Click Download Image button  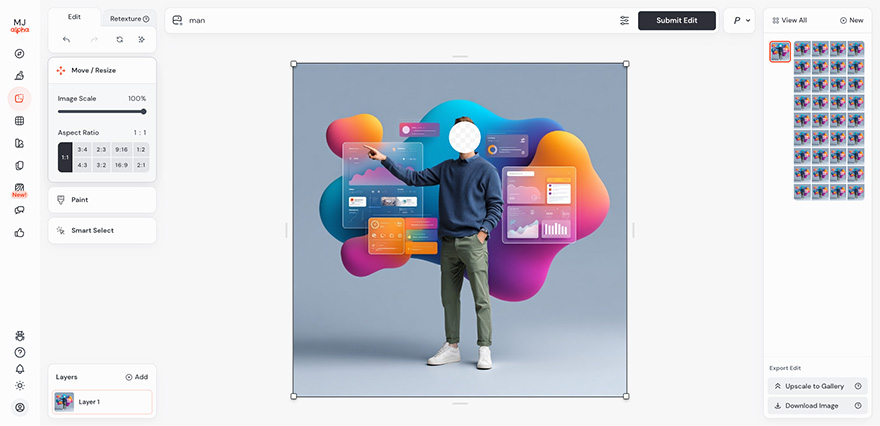(817, 405)
